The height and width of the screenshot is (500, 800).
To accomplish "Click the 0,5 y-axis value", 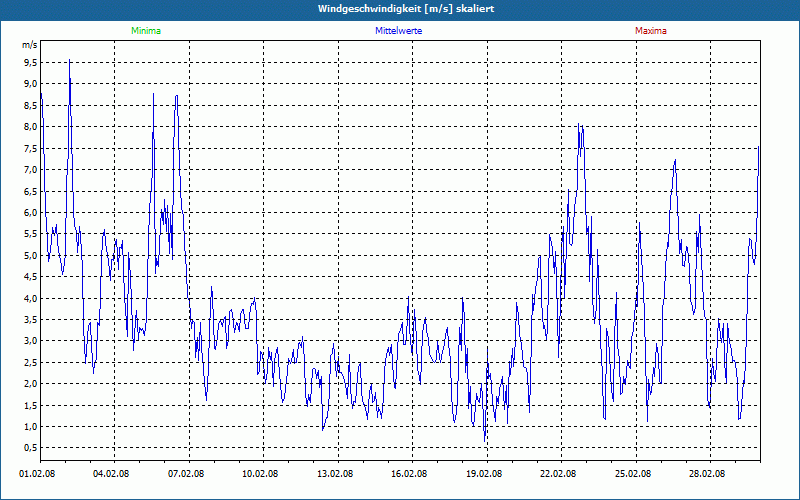I will [x=31, y=448].
